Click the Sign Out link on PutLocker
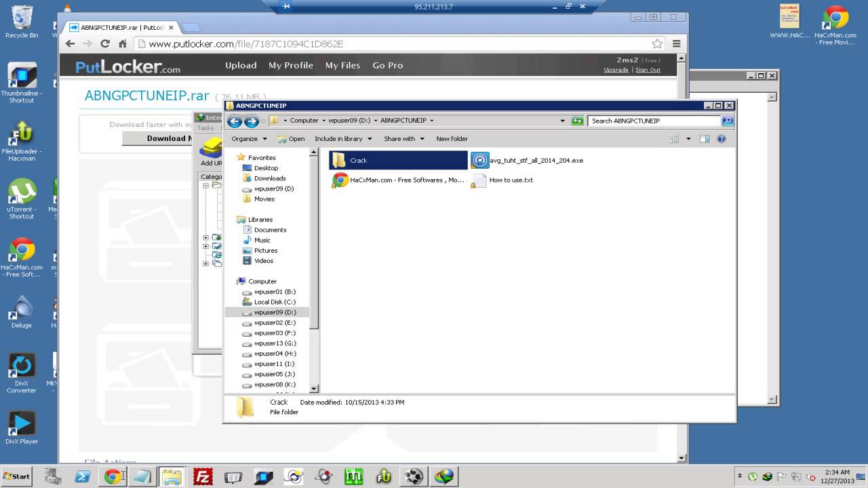868x488 pixels. point(648,70)
